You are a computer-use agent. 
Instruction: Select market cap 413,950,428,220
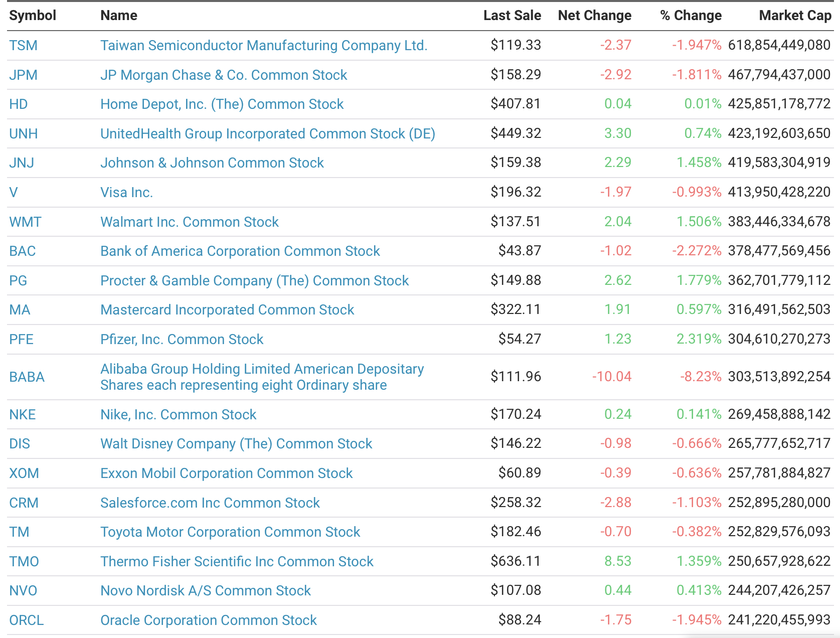pos(779,192)
